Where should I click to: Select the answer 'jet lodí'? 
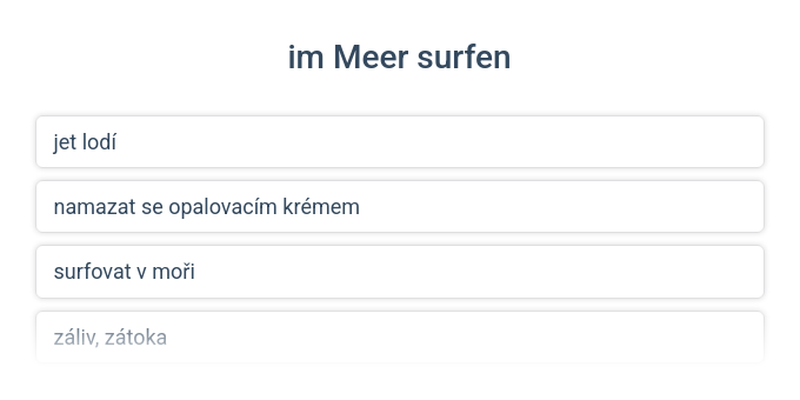click(x=400, y=142)
